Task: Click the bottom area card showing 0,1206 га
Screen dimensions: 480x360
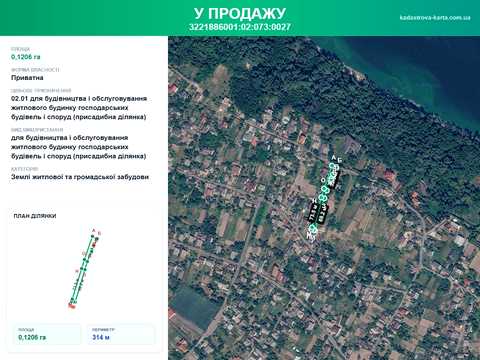Action: click(47, 334)
